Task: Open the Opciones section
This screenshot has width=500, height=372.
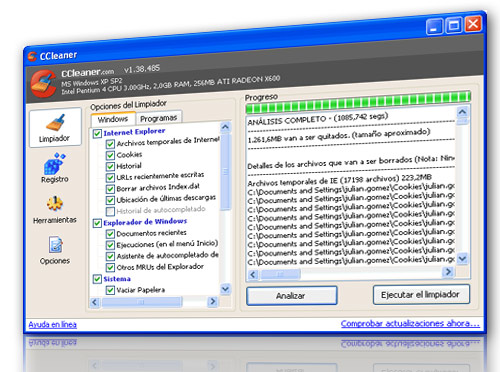Action: (55, 250)
